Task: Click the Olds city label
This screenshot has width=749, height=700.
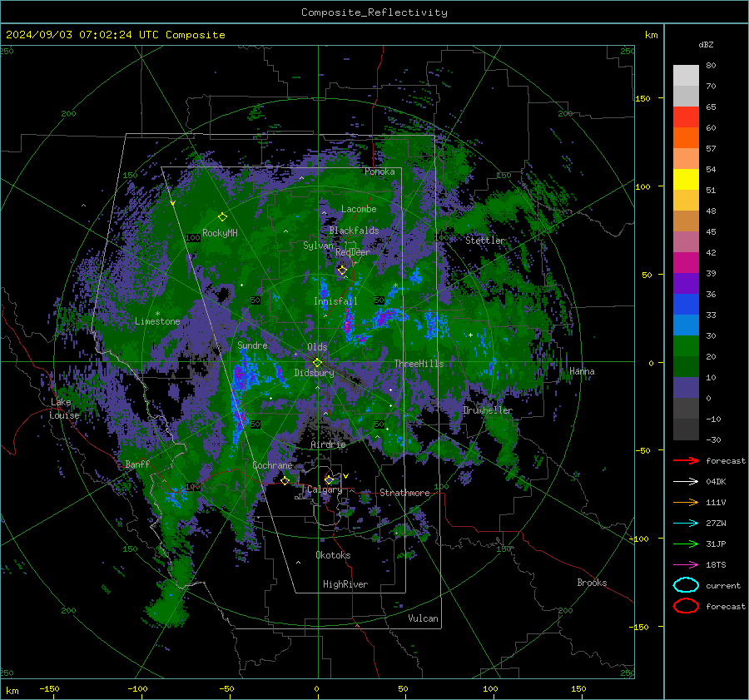Action: pyautogui.click(x=317, y=347)
